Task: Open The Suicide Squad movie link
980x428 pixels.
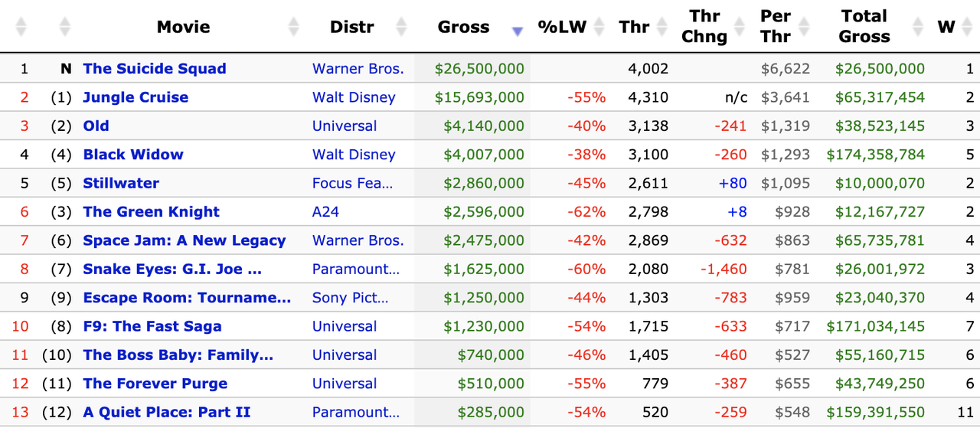Action: click(155, 69)
